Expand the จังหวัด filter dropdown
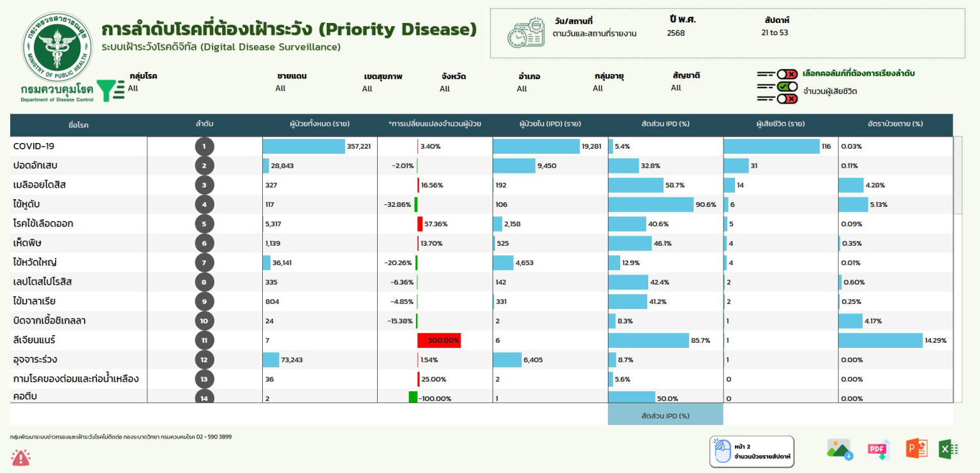The height and width of the screenshot is (473, 980). click(x=445, y=89)
